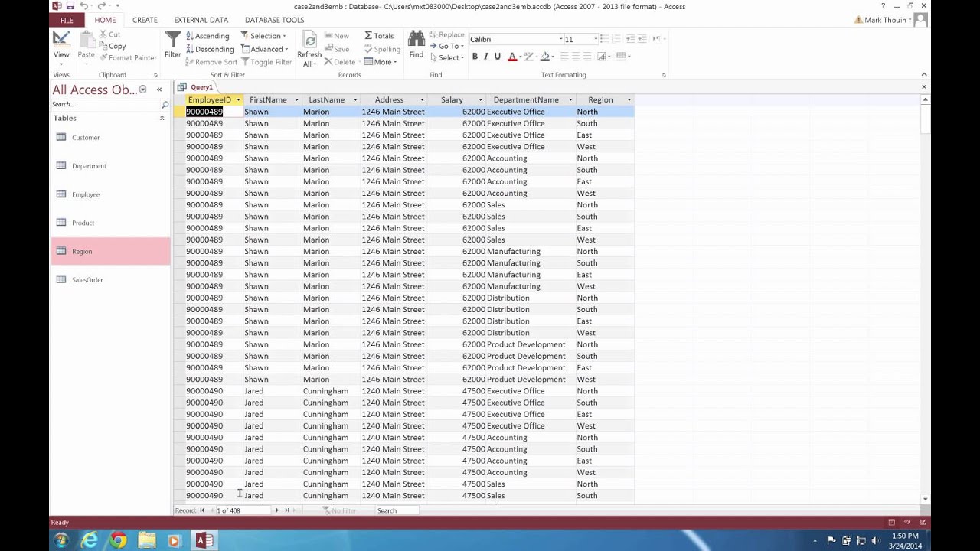Click the FirstName column header
980x551 pixels.
(272, 100)
